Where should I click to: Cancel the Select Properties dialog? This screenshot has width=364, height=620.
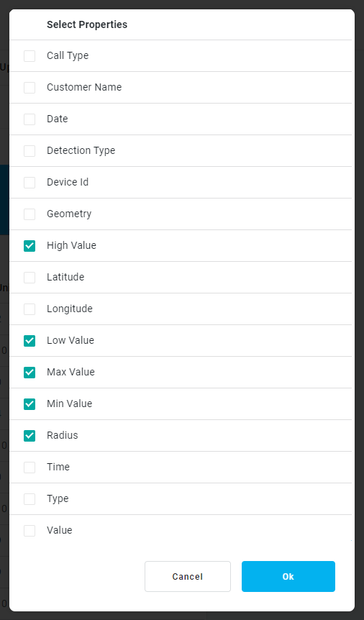pyautogui.click(x=188, y=577)
